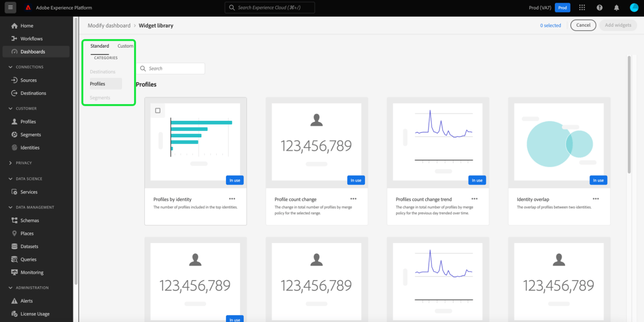
Task: Click the Experience Cloud apps grid icon
Action: (582, 7)
